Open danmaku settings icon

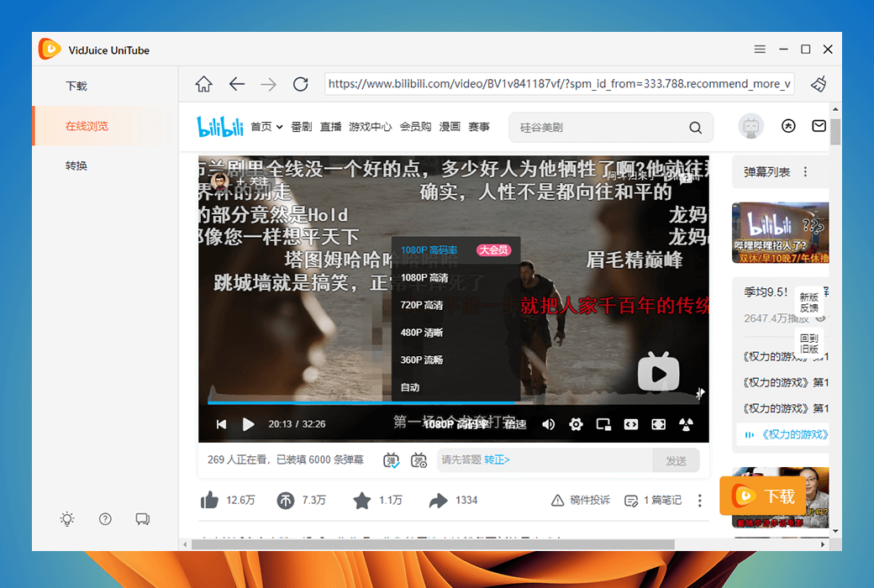(419, 460)
